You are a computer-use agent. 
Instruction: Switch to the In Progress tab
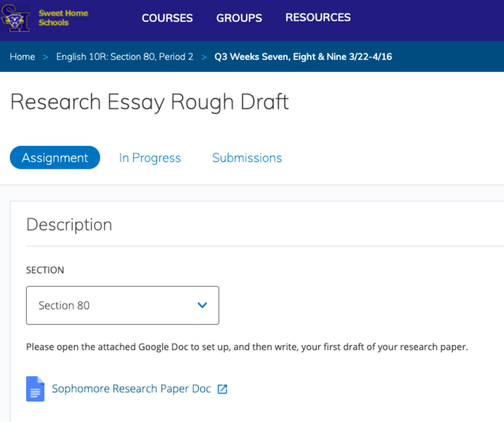150,158
